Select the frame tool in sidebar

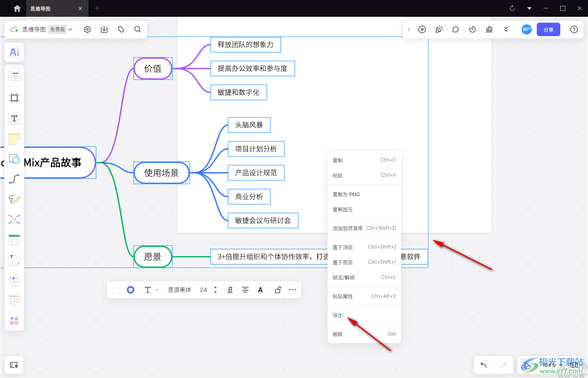click(x=14, y=98)
